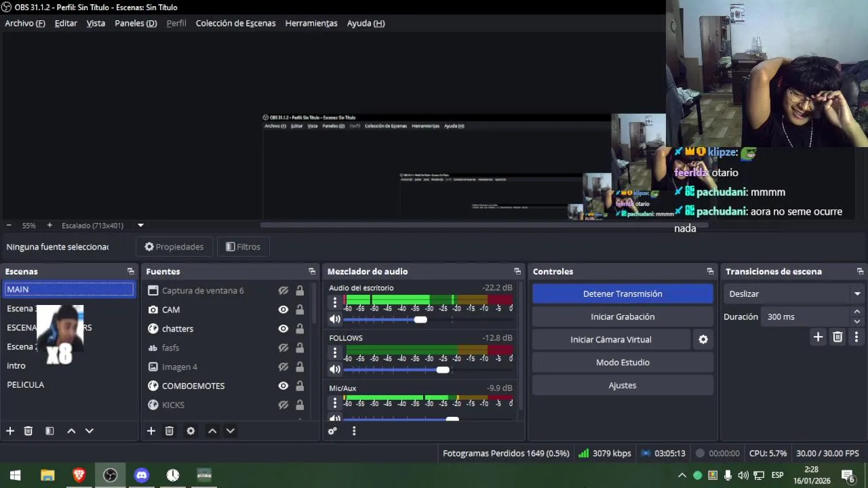Delete selected source with trash icon

coord(170,430)
